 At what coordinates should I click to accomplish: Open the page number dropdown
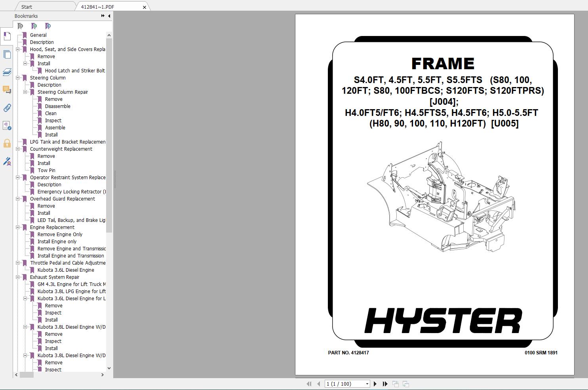coord(367,384)
